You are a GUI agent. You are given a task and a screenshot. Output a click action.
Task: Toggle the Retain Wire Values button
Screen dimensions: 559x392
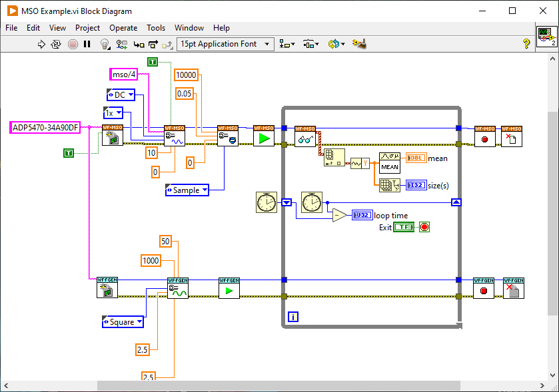(121, 44)
